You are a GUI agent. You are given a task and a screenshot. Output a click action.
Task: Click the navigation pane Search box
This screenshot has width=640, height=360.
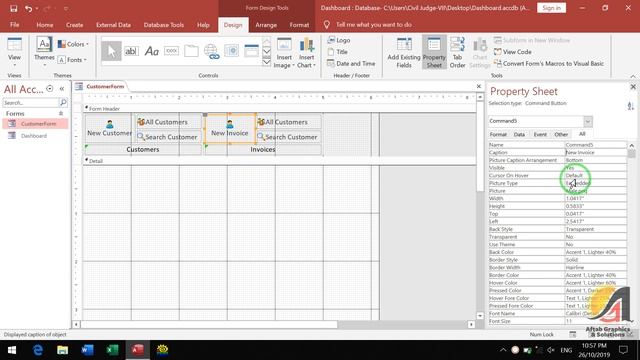(x=31, y=102)
